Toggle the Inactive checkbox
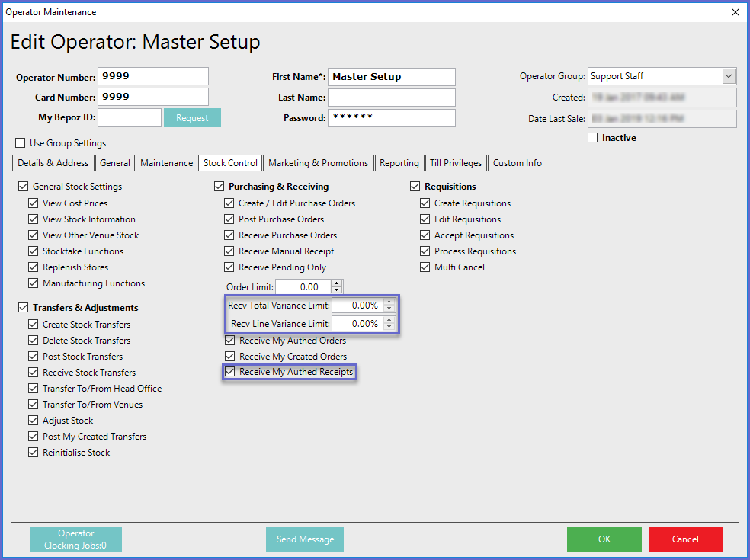This screenshot has height=560, width=750. pos(593,138)
